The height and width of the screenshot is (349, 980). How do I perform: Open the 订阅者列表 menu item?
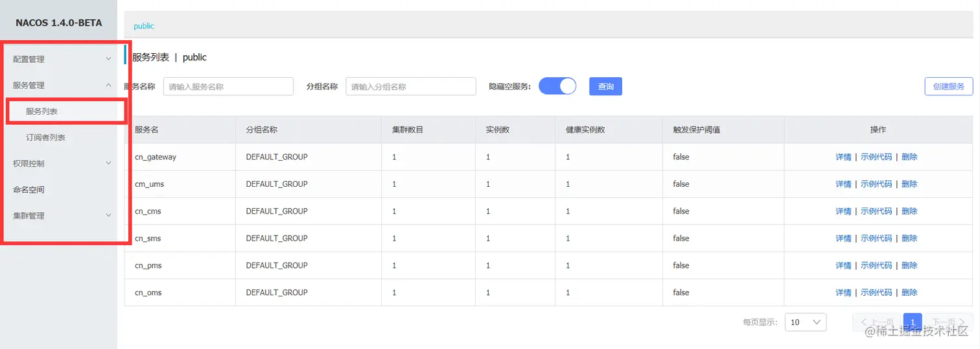[45, 138]
